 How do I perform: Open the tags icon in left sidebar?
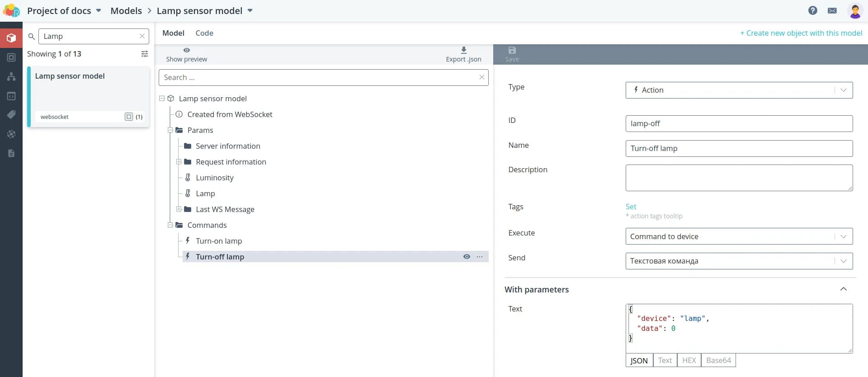11,115
